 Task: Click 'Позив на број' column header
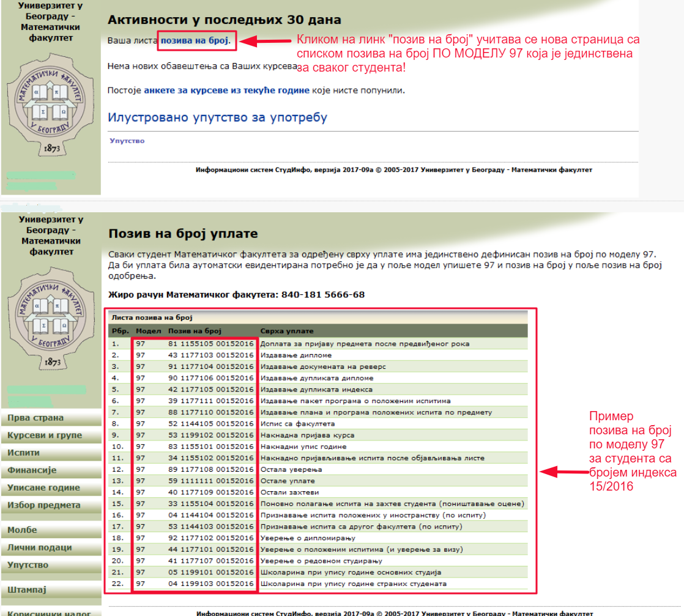(x=190, y=331)
